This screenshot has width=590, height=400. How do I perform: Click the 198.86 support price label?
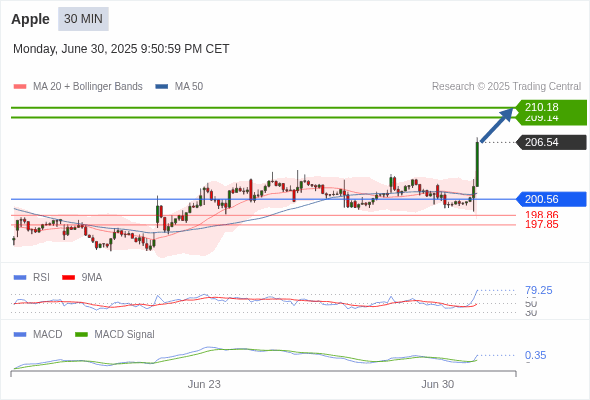tap(541, 215)
